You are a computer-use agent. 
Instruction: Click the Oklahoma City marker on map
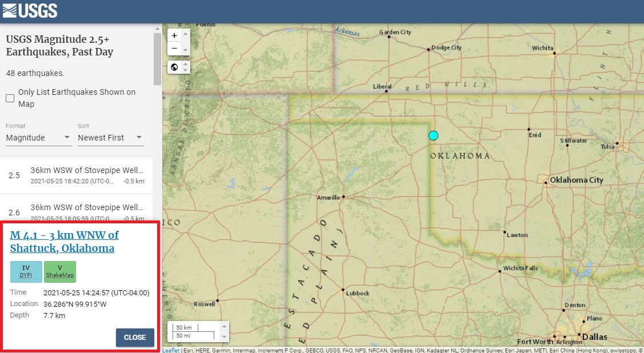[x=546, y=183]
